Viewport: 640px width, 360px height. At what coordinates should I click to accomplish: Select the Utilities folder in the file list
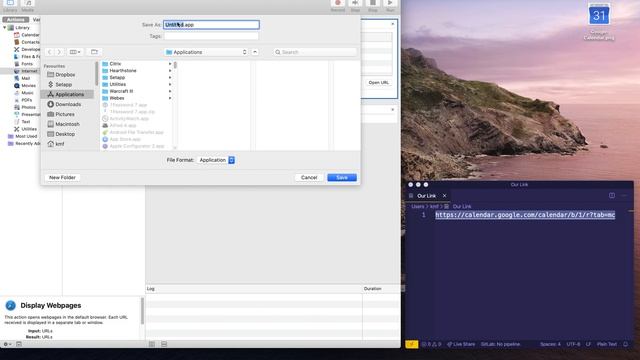[x=117, y=84]
